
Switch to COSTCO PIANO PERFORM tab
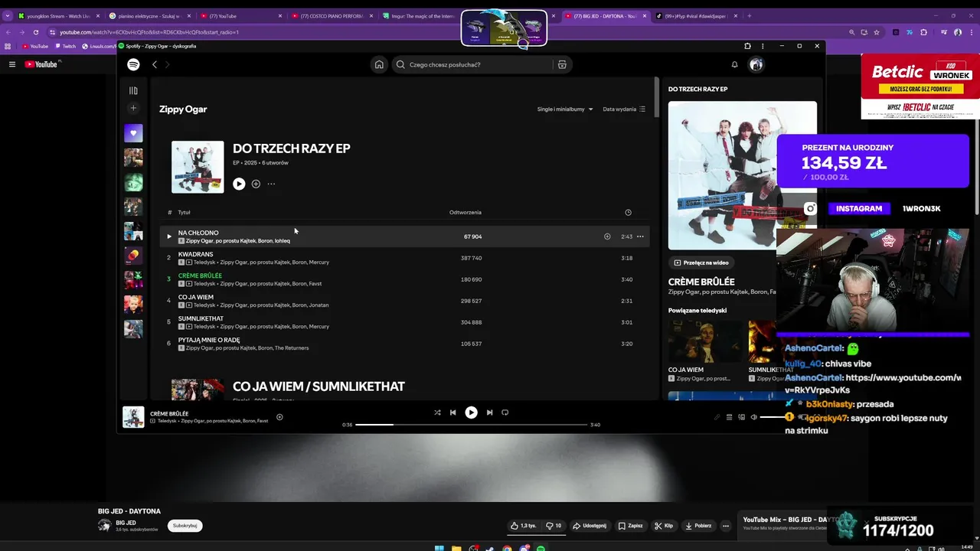(x=332, y=16)
